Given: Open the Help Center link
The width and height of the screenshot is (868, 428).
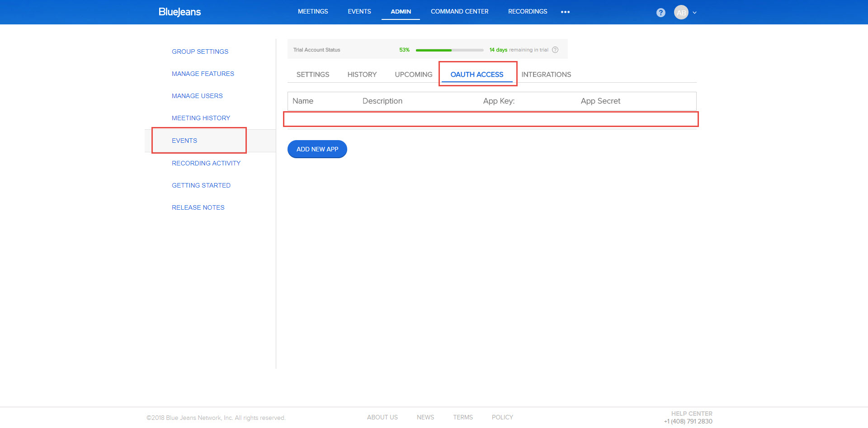Looking at the screenshot, I should 692,414.
